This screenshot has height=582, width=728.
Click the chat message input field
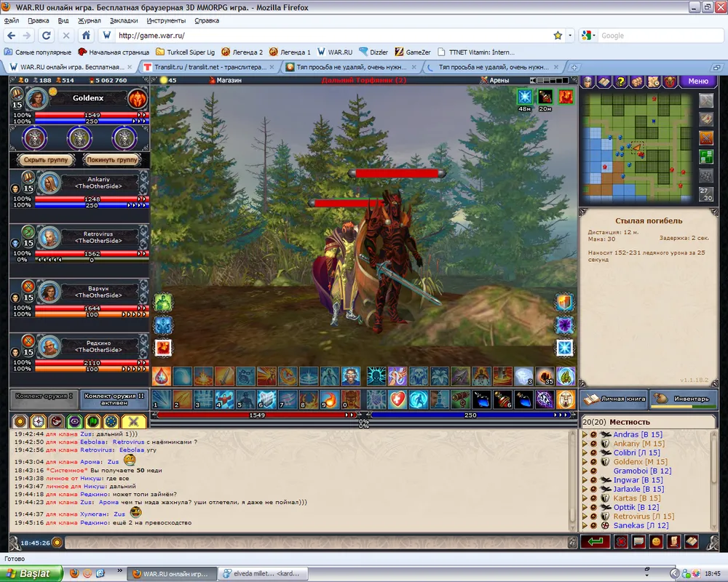click(316, 542)
